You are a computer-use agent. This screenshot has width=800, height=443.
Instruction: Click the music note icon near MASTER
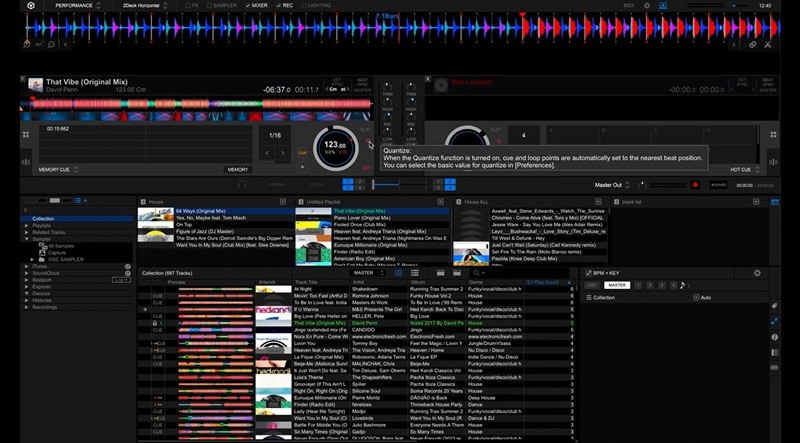(683, 285)
